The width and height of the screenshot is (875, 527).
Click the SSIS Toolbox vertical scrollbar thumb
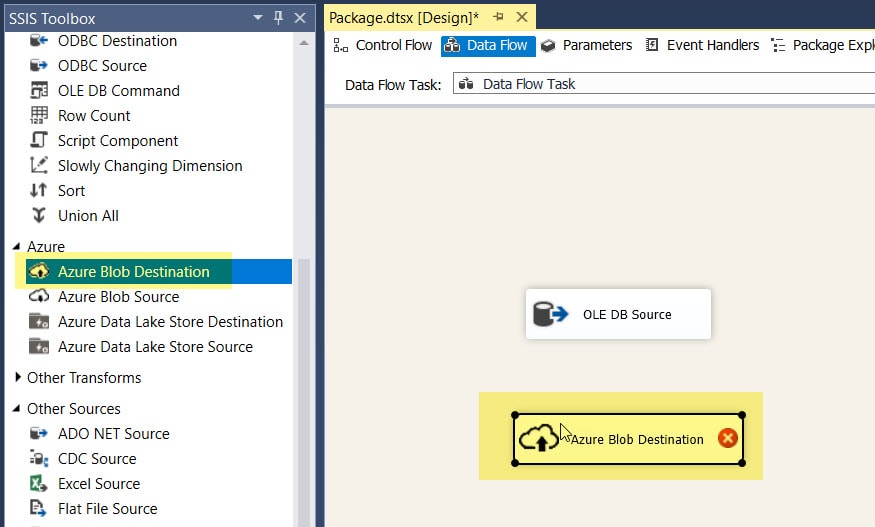(304, 391)
